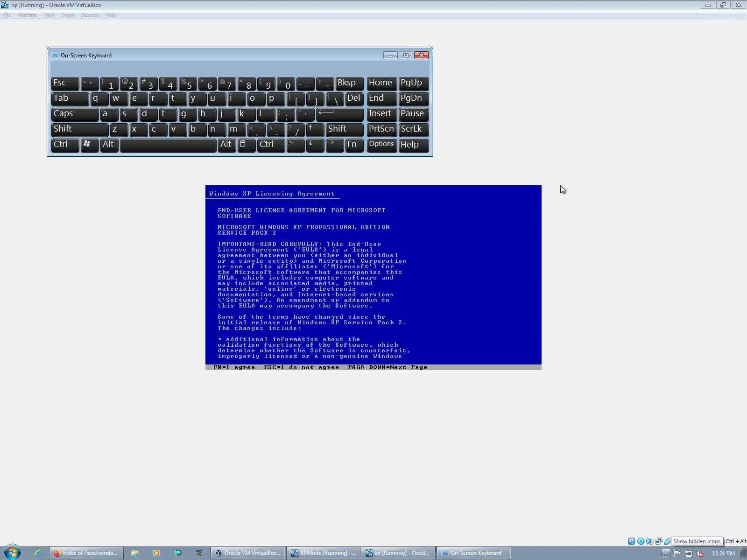747x560 pixels.
Task: Click the right arrow key
Action: pyautogui.click(x=335, y=145)
